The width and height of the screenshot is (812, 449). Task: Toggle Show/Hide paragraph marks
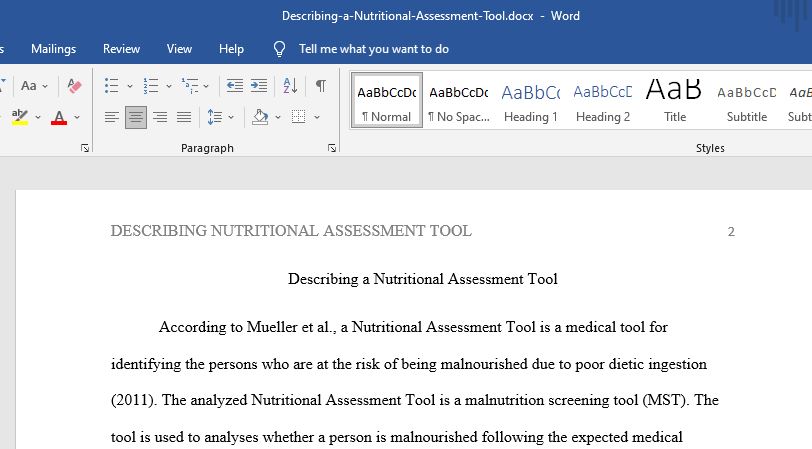321,85
